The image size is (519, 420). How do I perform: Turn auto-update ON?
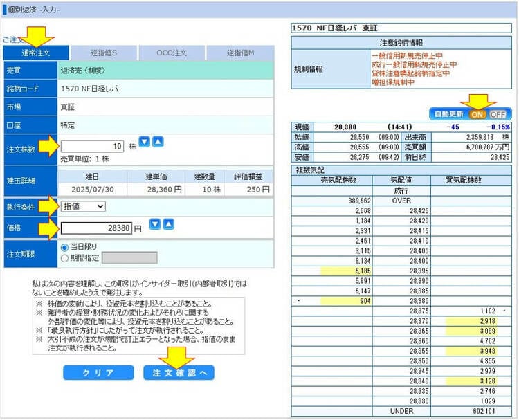[477, 115]
